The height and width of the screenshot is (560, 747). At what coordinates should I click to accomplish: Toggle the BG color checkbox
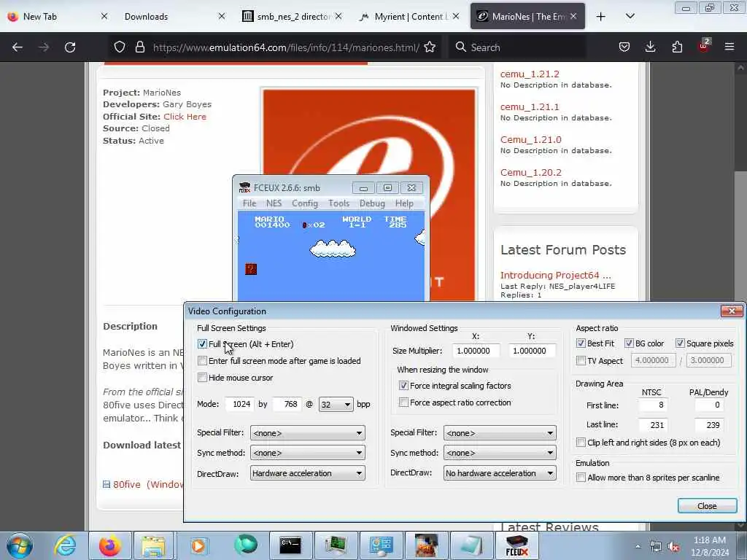click(x=629, y=343)
